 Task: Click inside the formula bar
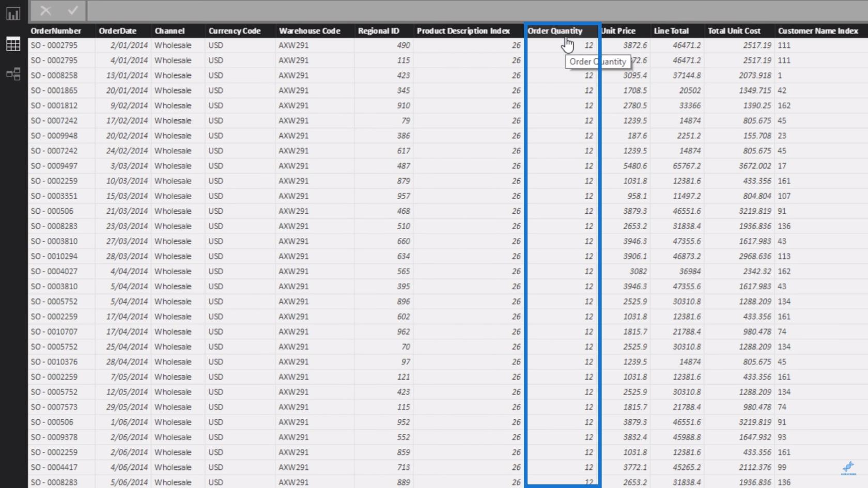(477, 10)
